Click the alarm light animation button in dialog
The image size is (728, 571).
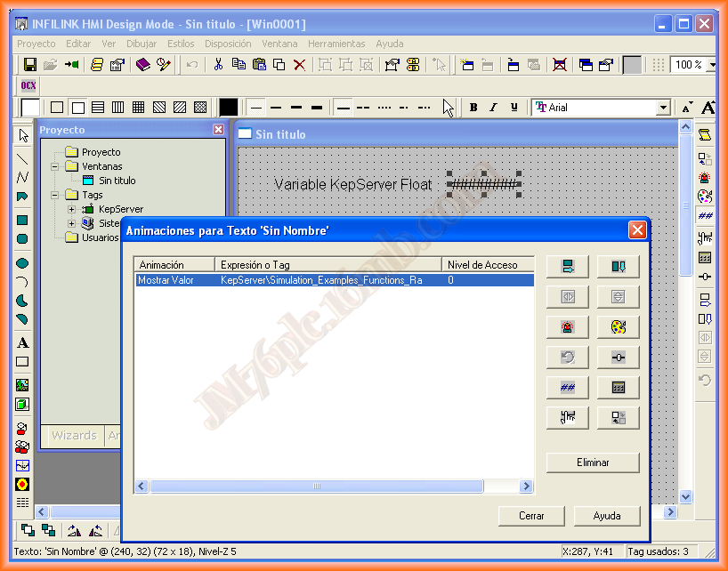click(567, 327)
